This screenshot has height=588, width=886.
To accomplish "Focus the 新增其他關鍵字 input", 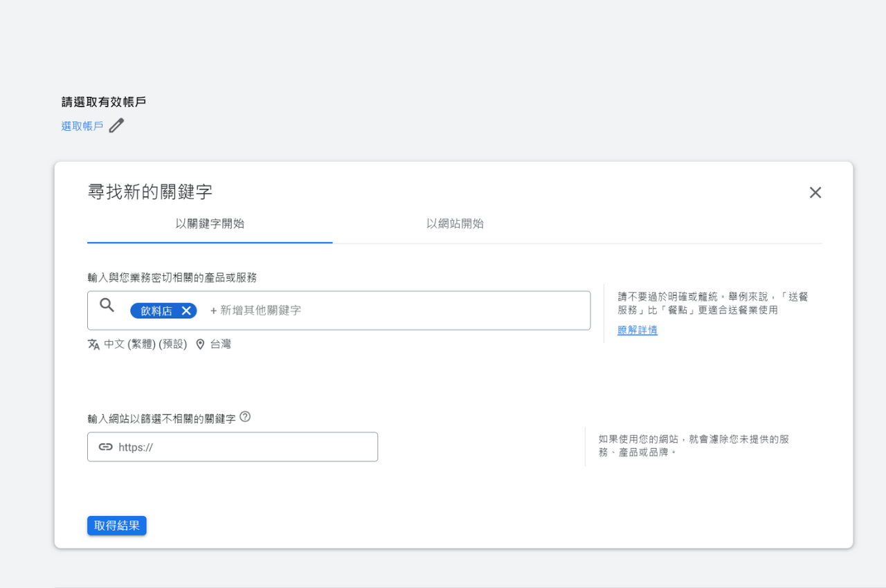I will coord(256,311).
